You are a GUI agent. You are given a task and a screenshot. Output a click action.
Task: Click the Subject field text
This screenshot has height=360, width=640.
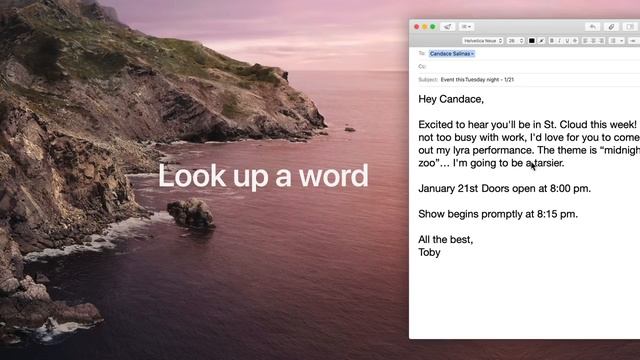click(x=477, y=80)
